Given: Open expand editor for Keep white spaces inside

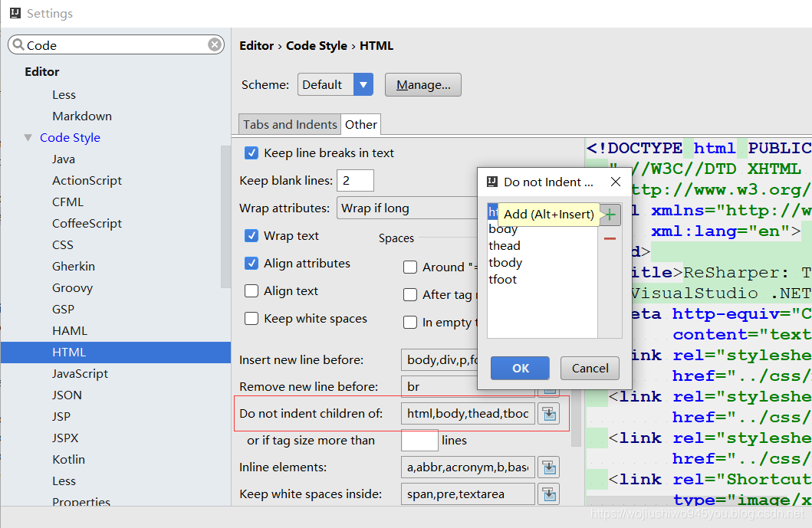Looking at the screenshot, I should click(x=548, y=494).
